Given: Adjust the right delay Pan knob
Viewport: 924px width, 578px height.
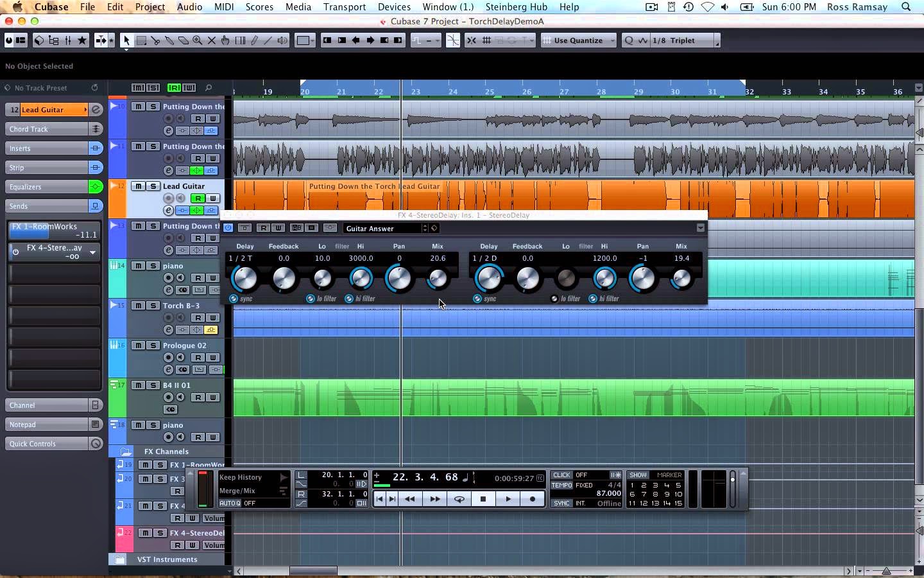Looking at the screenshot, I should click(x=643, y=278).
